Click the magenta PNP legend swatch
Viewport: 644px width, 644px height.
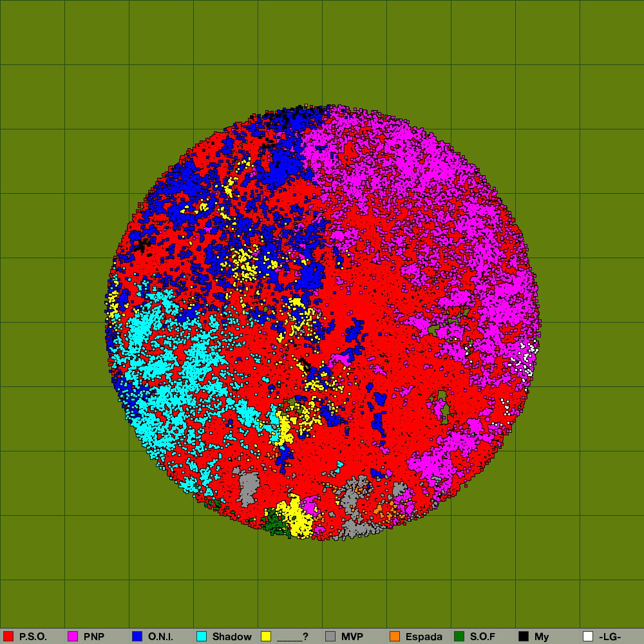point(73,636)
